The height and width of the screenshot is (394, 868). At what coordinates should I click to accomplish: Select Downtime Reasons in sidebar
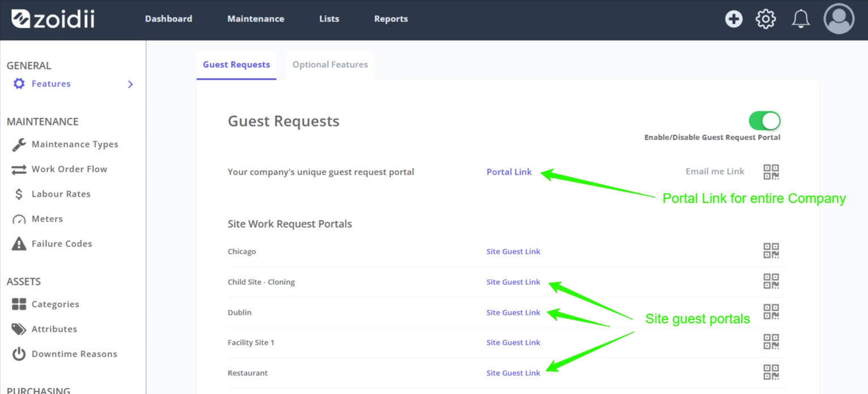(x=74, y=354)
